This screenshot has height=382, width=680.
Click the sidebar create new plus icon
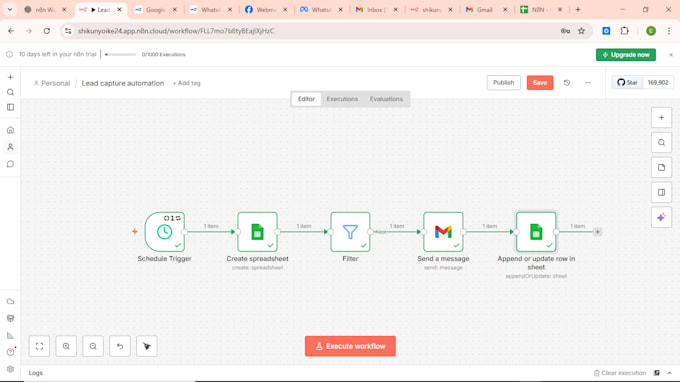point(10,77)
